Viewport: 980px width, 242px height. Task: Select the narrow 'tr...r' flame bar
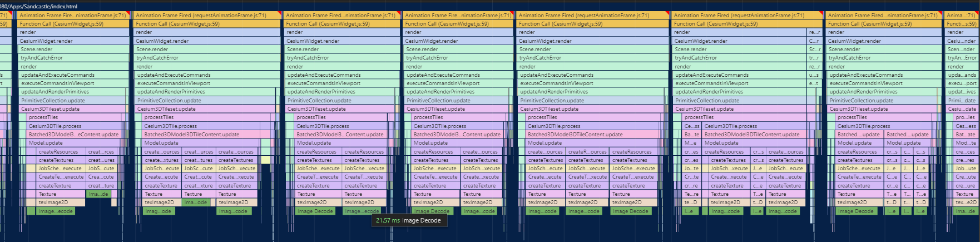[x=814, y=58]
